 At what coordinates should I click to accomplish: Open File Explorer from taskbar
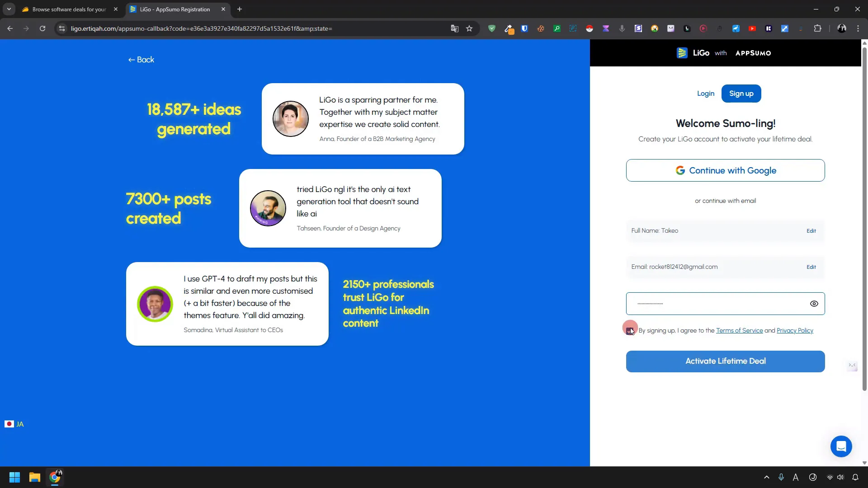tap(35, 477)
